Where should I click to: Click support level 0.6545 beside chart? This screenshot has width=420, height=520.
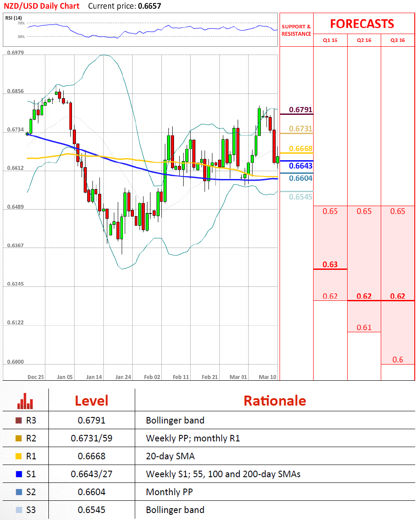pos(300,197)
